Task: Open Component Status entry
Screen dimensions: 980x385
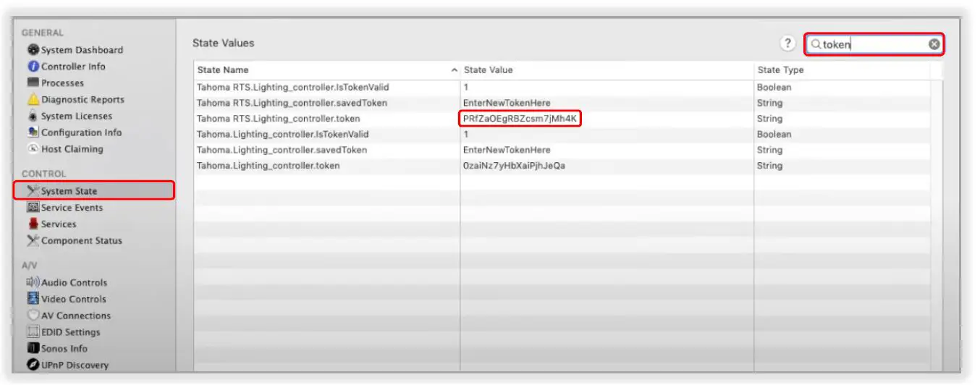Action: pyautogui.click(x=82, y=241)
